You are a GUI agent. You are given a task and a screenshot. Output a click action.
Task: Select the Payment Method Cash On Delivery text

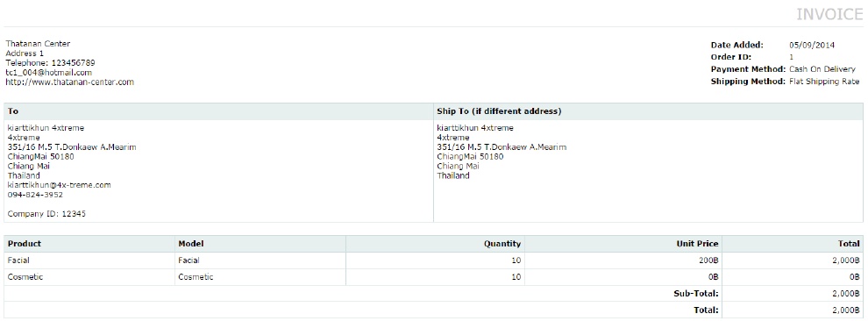click(822, 69)
